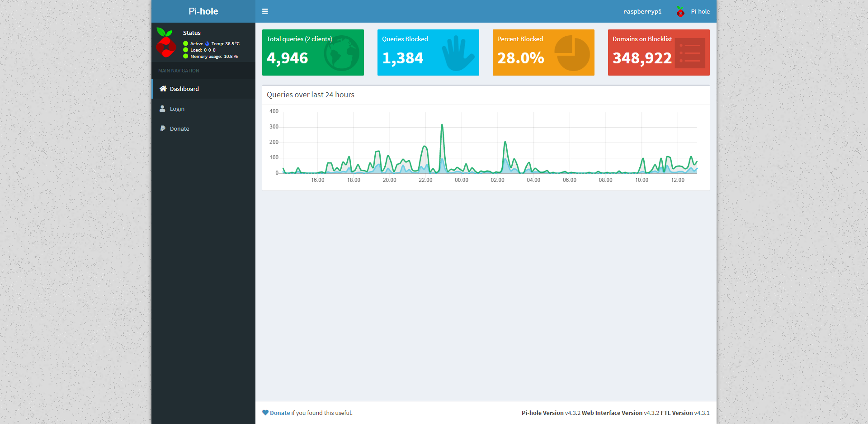
Task: Click the 22:00 axis label on the chart
Action: pyautogui.click(x=425, y=180)
